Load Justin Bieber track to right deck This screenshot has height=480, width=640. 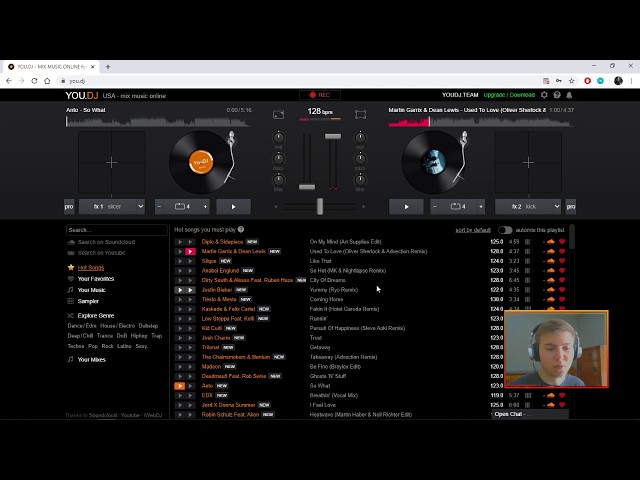[190, 290]
